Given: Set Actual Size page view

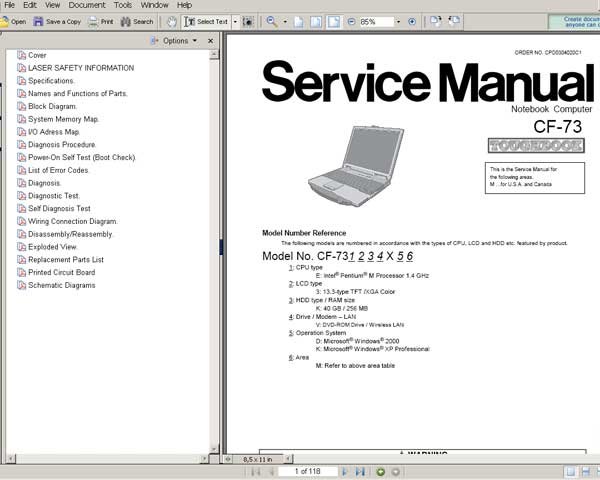Looking at the screenshot, I should [298, 22].
